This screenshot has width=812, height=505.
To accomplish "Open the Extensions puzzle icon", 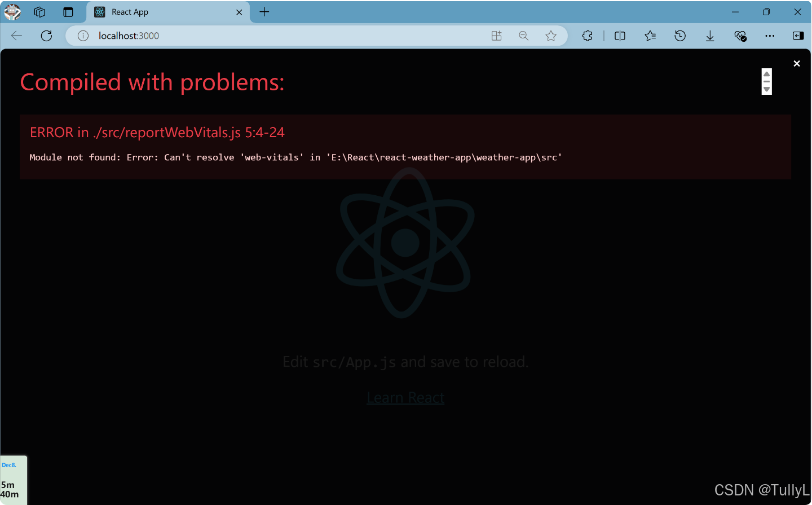I will coord(588,36).
